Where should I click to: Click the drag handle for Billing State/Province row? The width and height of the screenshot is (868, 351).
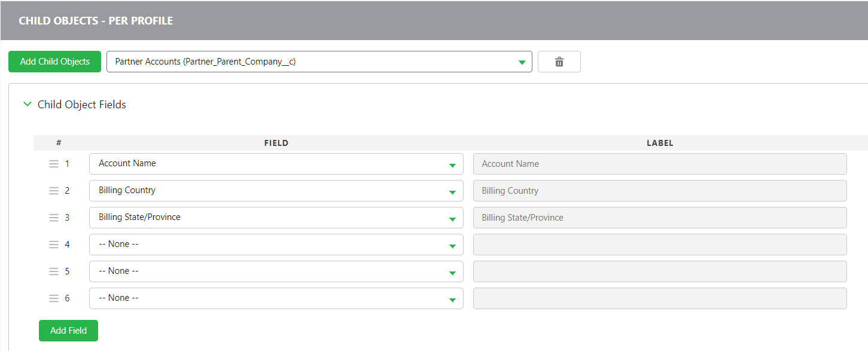pos(54,217)
